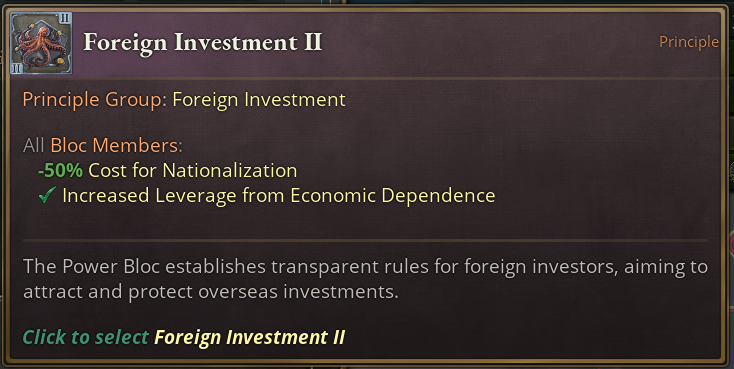Click the divider line above the description
The image size is (734, 369).
click(365, 241)
